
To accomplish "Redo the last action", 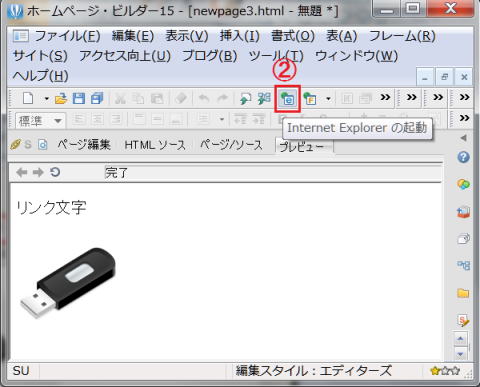I will (222, 99).
